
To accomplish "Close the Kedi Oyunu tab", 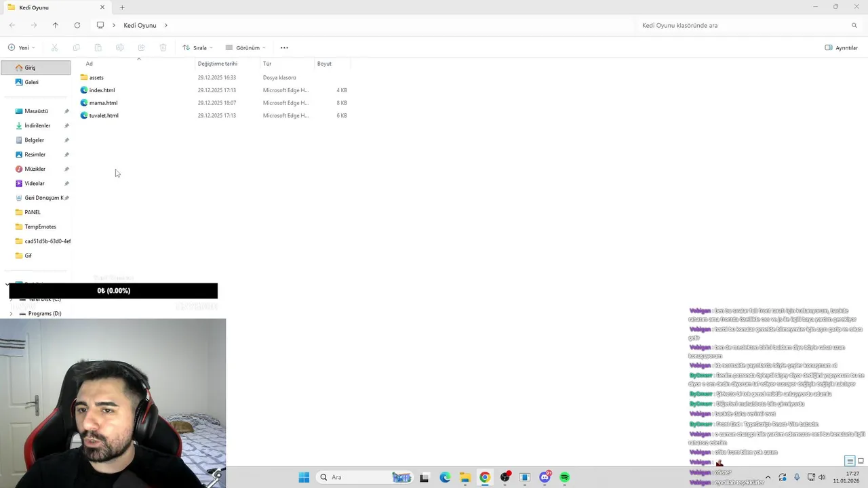I will pyautogui.click(x=102, y=7).
